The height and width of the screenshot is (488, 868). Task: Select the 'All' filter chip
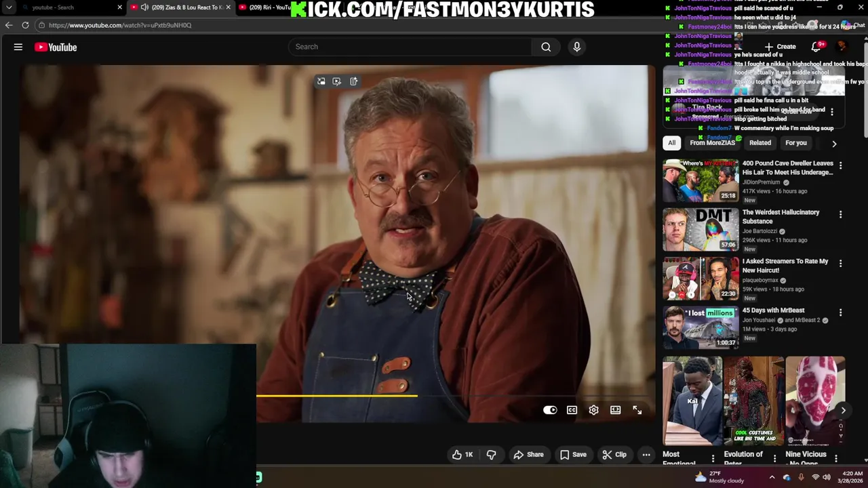pyautogui.click(x=671, y=143)
